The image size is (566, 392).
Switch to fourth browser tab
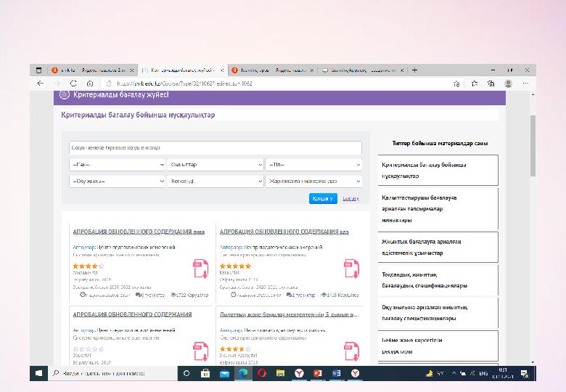[363, 70]
